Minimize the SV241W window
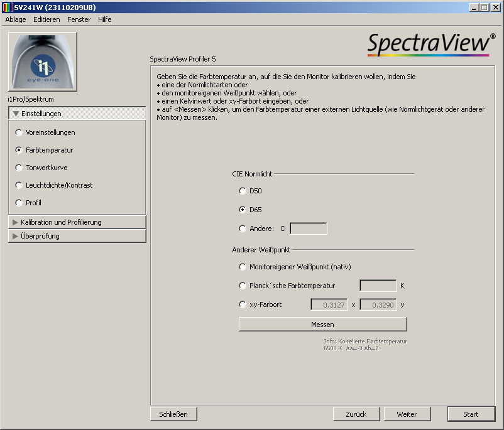The image size is (504, 430). point(473,8)
